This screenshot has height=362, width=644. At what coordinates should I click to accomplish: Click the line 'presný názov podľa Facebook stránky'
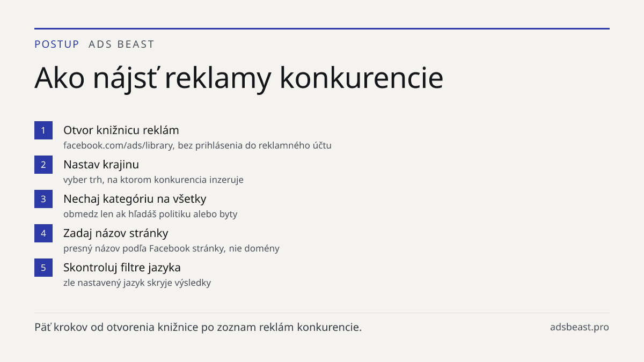pyautogui.click(x=171, y=248)
